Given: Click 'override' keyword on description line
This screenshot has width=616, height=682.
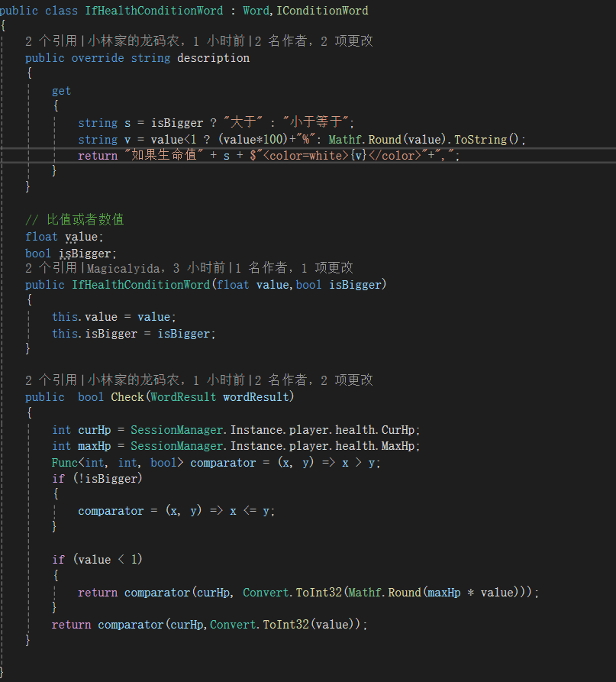Looking at the screenshot, I should 98,58.
